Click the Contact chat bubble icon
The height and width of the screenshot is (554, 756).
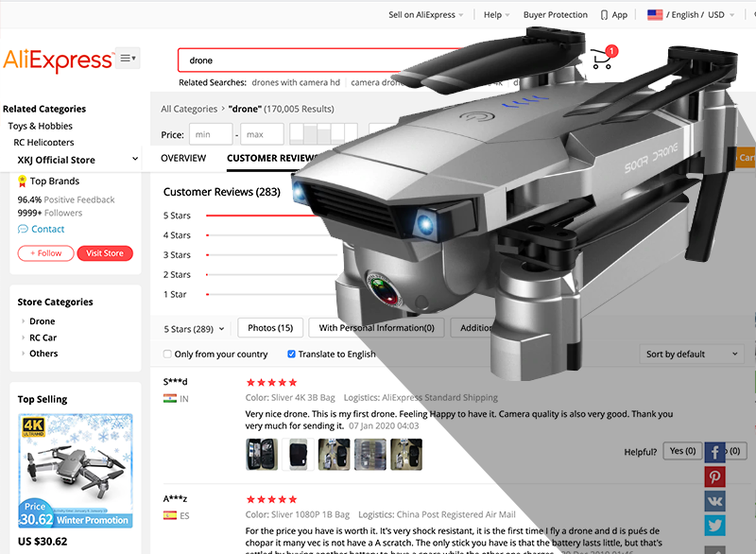tap(23, 229)
